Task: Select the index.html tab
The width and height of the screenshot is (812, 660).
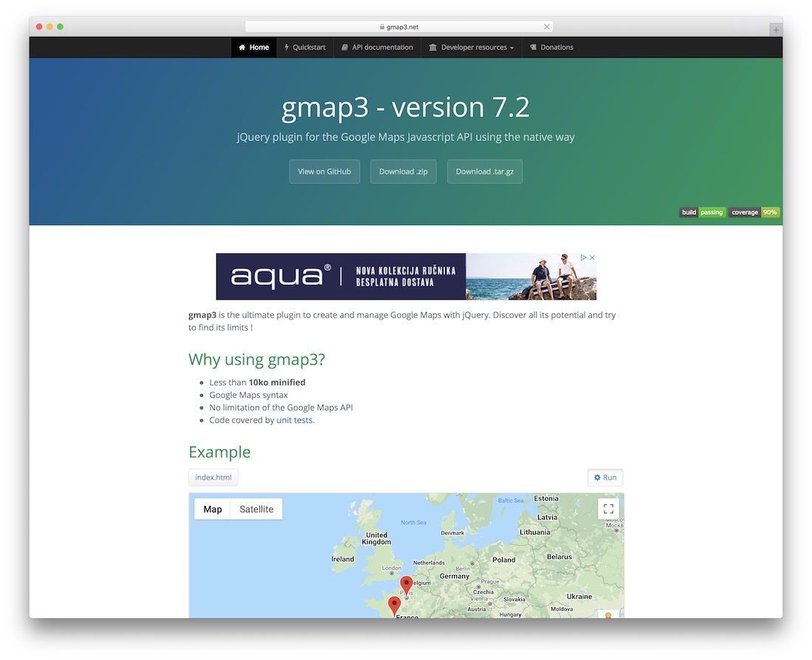Action: pos(213,478)
